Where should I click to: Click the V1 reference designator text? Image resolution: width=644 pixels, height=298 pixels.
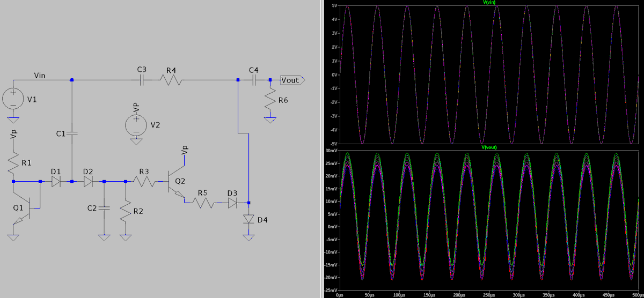32,99
